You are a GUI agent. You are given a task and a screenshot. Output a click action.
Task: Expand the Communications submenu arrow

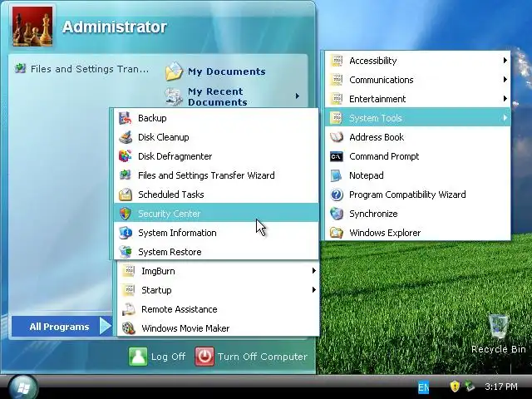pyautogui.click(x=505, y=80)
